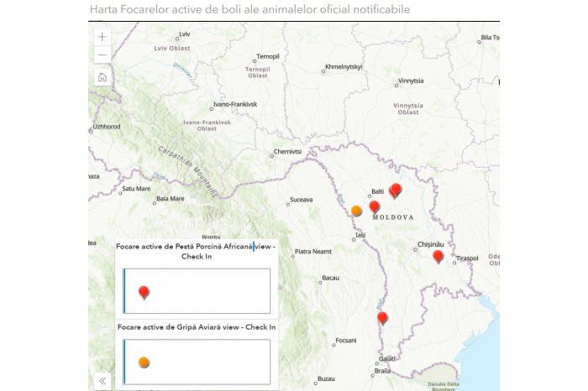
Task: Click the Iasi city label
Action: click(x=361, y=236)
